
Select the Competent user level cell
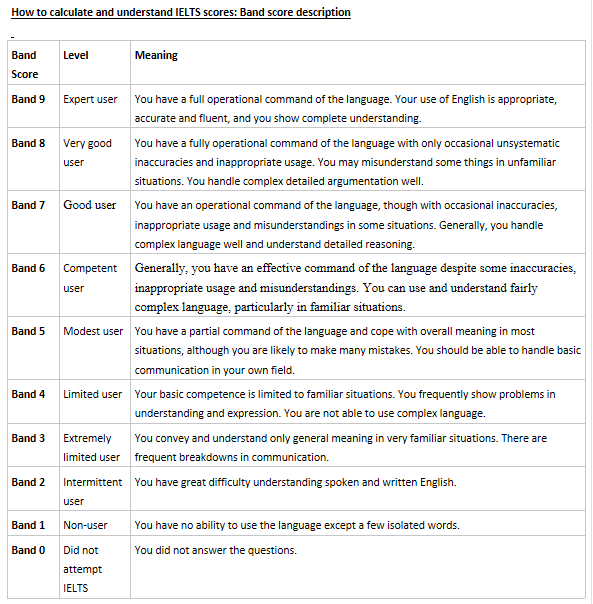pyautogui.click(x=95, y=285)
